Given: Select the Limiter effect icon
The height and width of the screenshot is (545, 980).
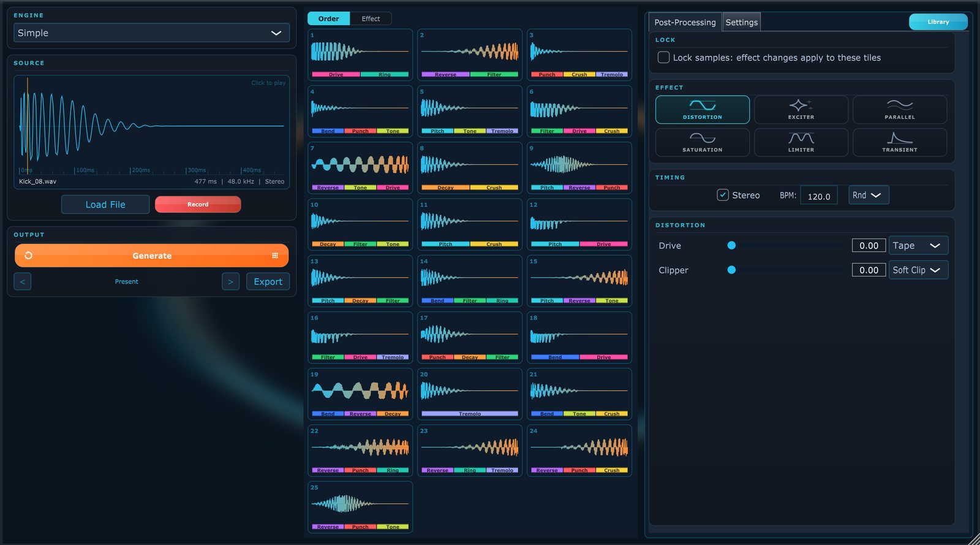Looking at the screenshot, I should coord(801,142).
